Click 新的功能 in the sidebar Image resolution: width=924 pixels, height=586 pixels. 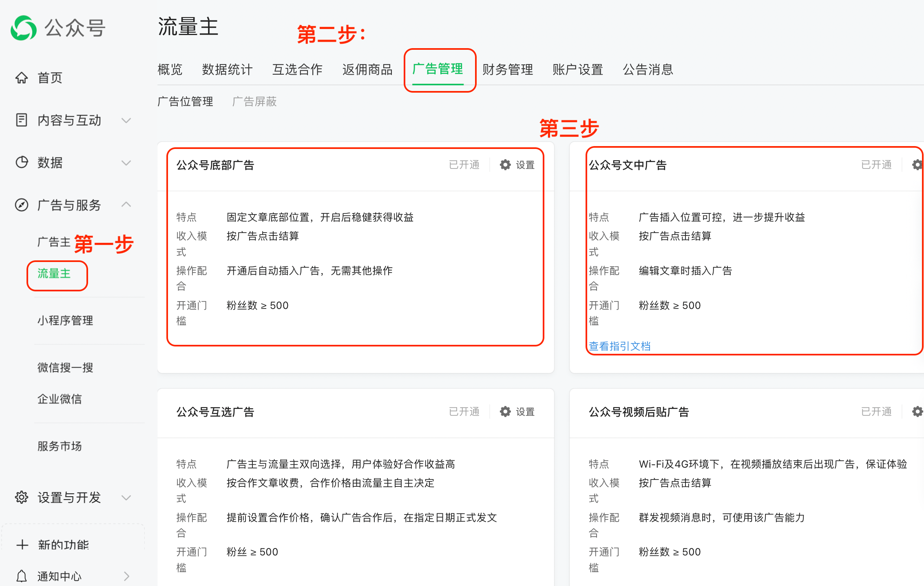63,545
